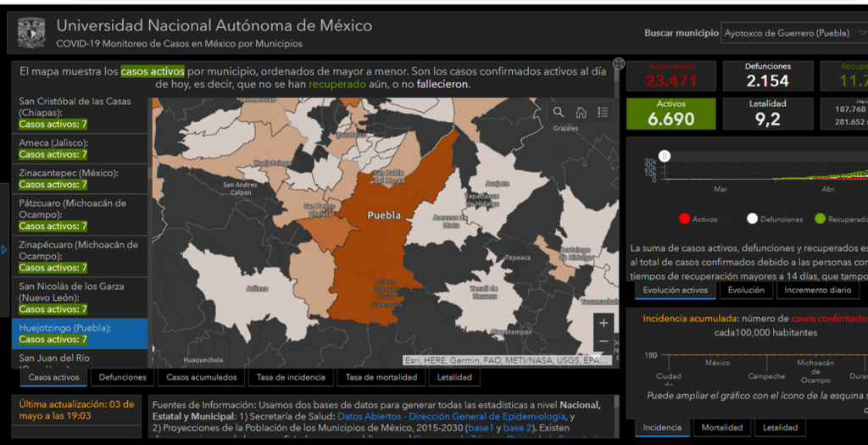Select the Letalidad tab below the map
The width and height of the screenshot is (868, 445).
[x=454, y=377]
